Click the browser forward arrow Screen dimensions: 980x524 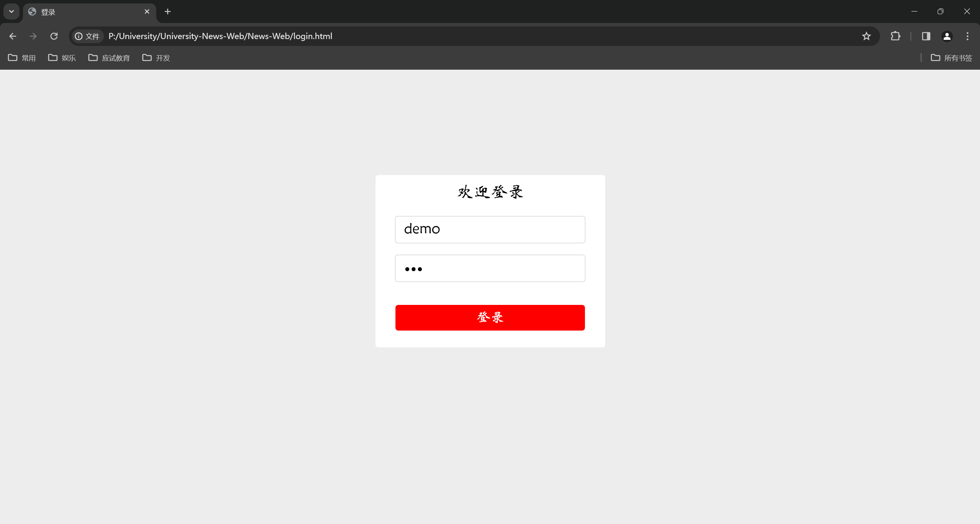pyautogui.click(x=33, y=36)
